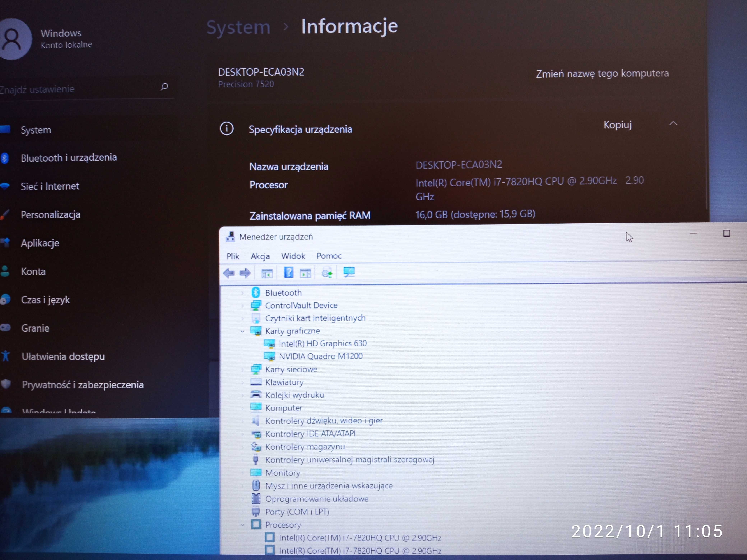This screenshot has width=747, height=560.
Task: Click Back arrow in Device Manager toolbar
Action: [x=229, y=273]
